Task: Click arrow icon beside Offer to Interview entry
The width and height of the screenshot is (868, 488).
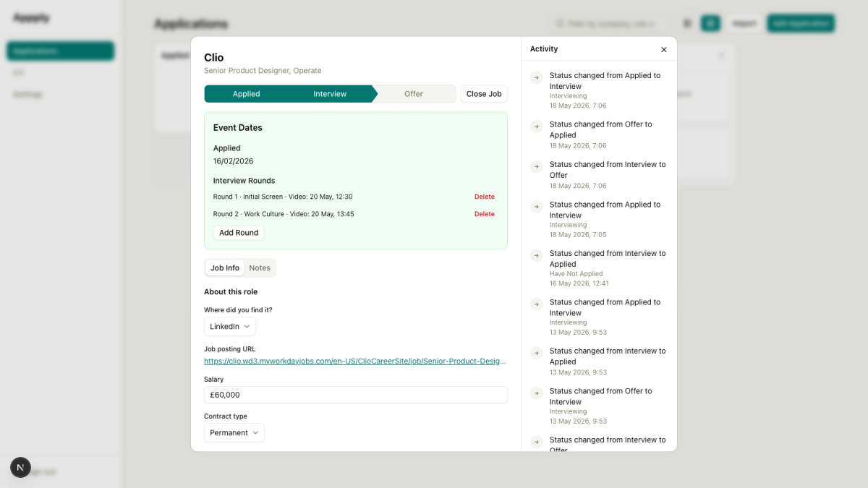Action: pyautogui.click(x=537, y=393)
